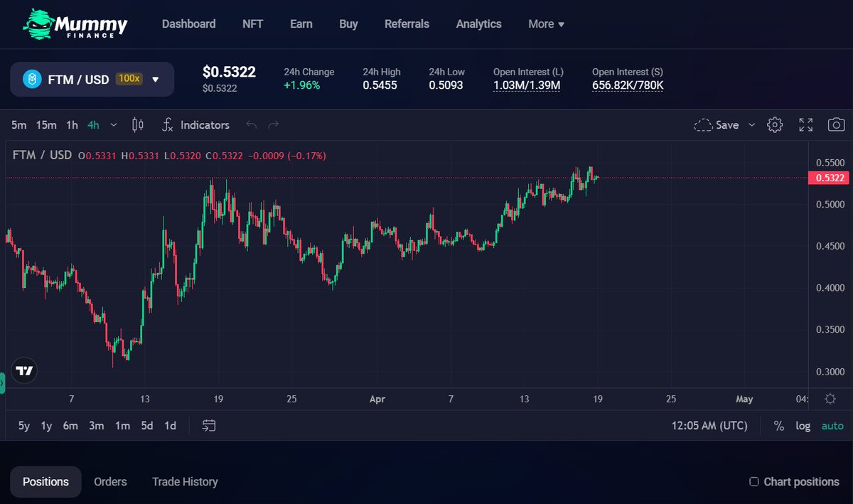Toggle log scale mode

click(x=803, y=426)
